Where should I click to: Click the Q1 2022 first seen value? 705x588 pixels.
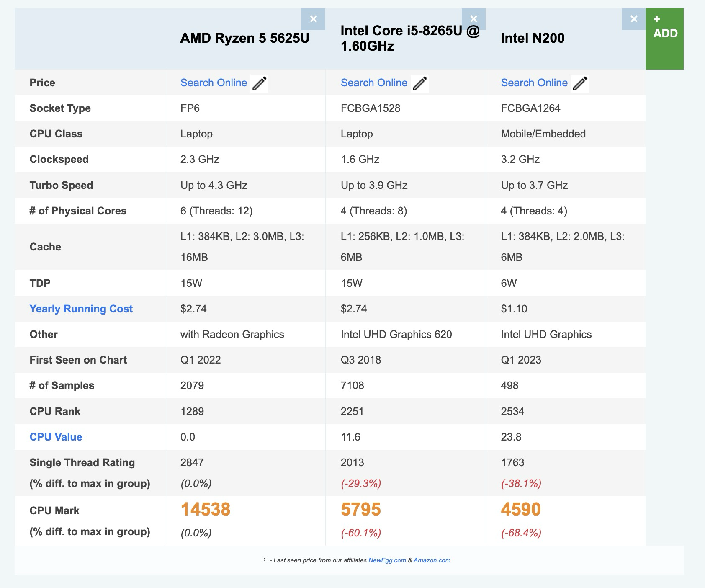(201, 360)
